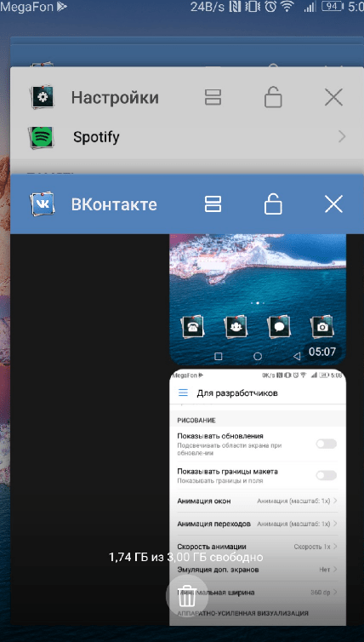364x642 pixels.
Task: Expand Скорость анимации option
Action: pyautogui.click(x=258, y=547)
